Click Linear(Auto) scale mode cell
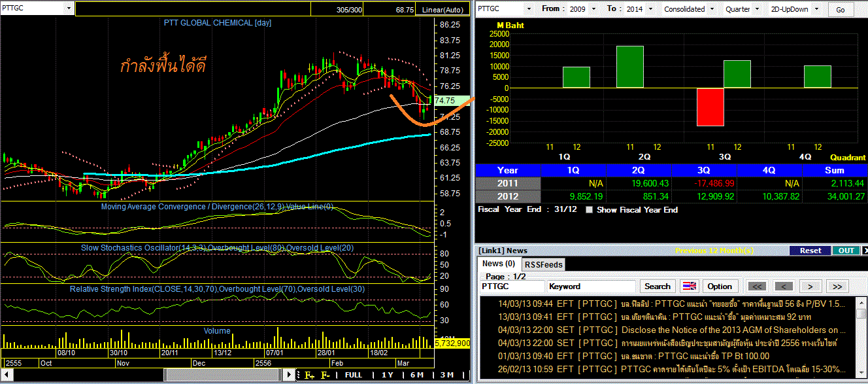Screen dimensions: 868x384 pyautogui.click(x=442, y=10)
